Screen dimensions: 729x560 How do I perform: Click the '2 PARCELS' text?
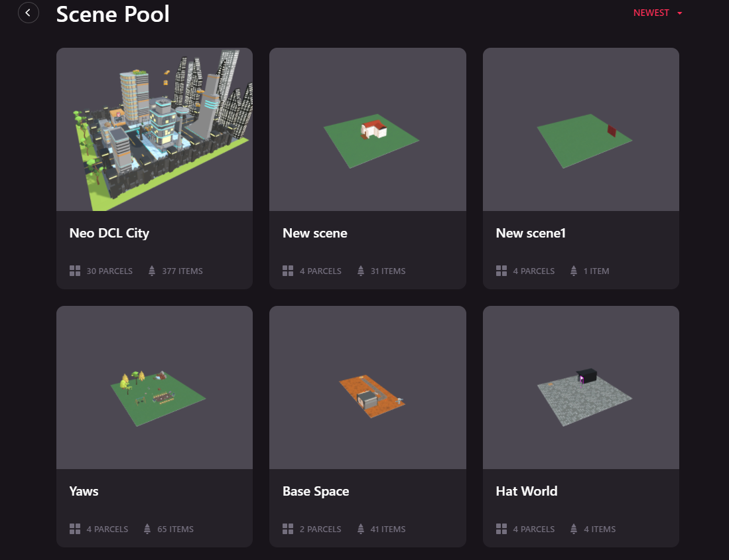(x=320, y=529)
